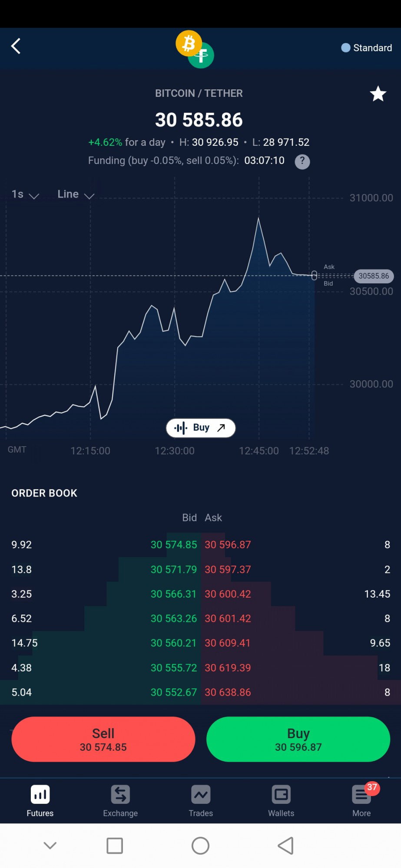
Task: Select bid price 30 571.79 in order book
Action: pos(174,569)
